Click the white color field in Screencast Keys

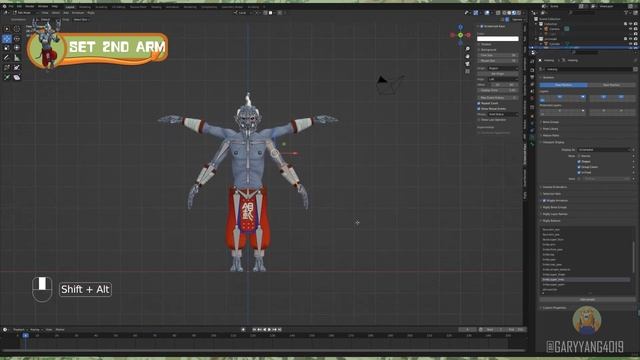coord(498,38)
